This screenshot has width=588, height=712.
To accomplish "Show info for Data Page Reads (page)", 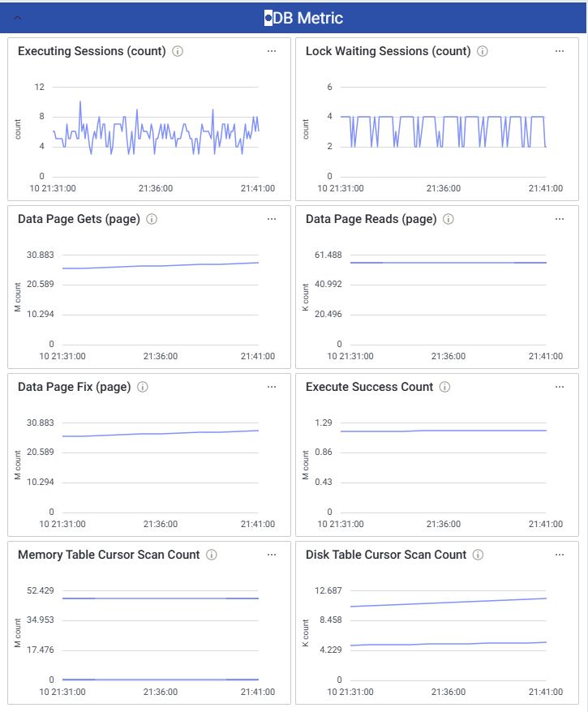I will point(449,219).
